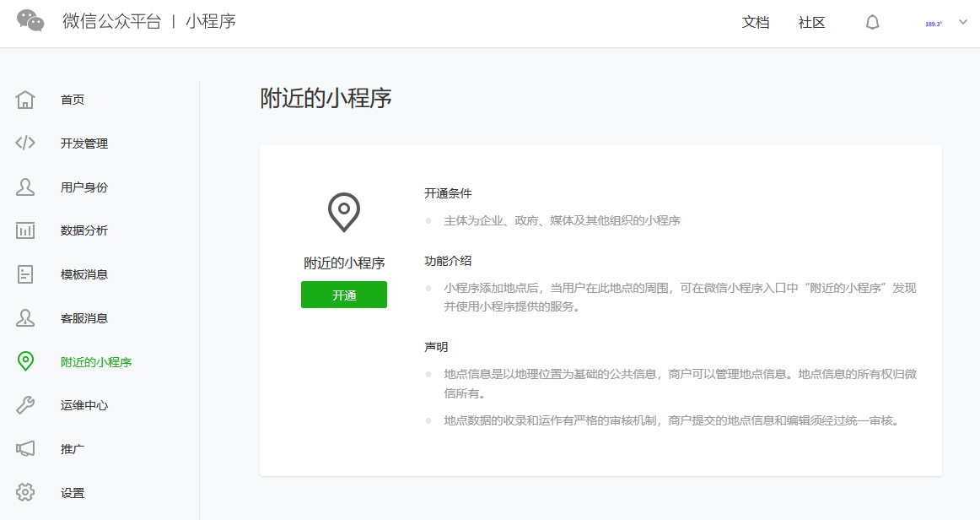980x520 pixels.
Task: Click the green location pin sidebar icon
Action: point(25,361)
